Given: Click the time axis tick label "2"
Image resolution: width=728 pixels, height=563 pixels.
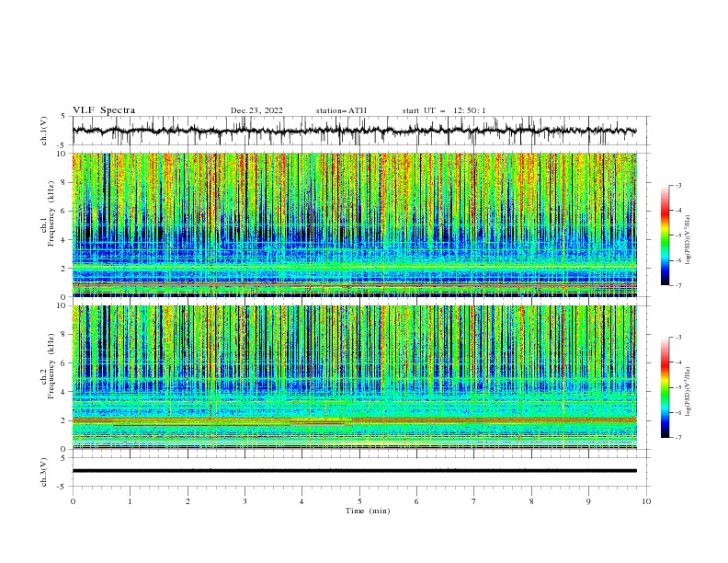Looking at the screenshot, I should click(188, 501).
